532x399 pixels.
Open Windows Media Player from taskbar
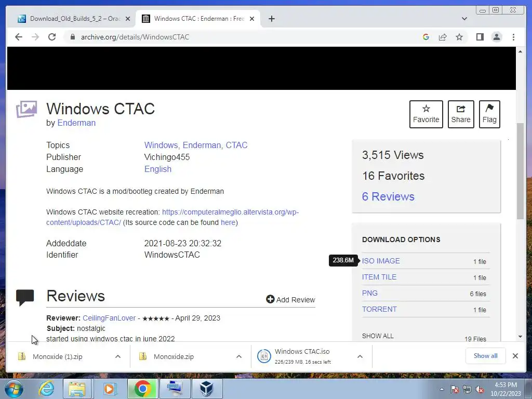pos(109,389)
